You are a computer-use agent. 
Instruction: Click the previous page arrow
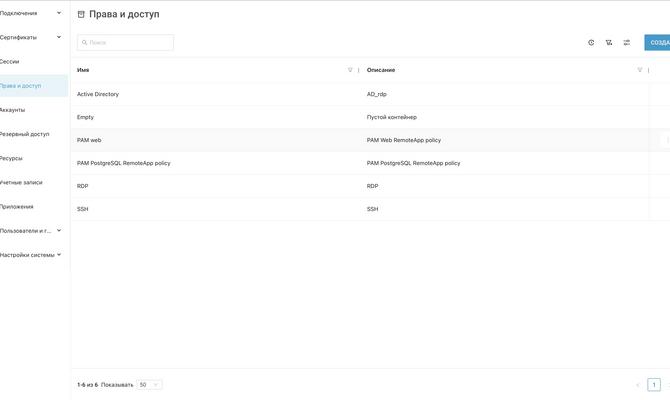point(638,385)
